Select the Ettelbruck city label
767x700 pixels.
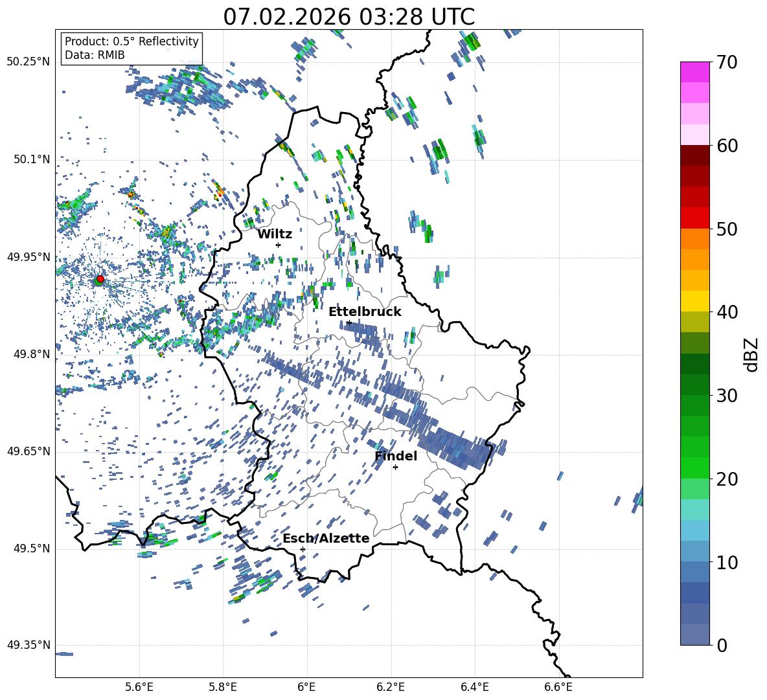[x=365, y=312]
